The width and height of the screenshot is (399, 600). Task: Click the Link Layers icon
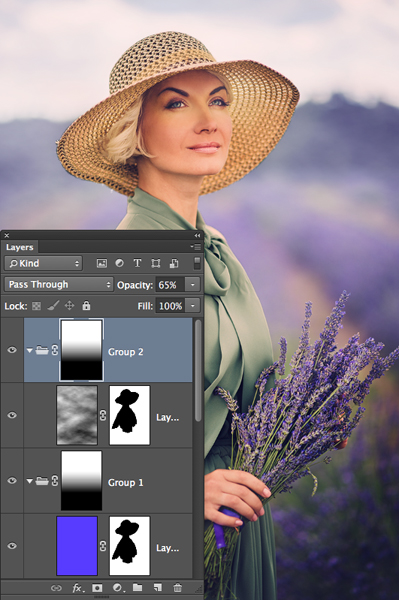coord(56,588)
